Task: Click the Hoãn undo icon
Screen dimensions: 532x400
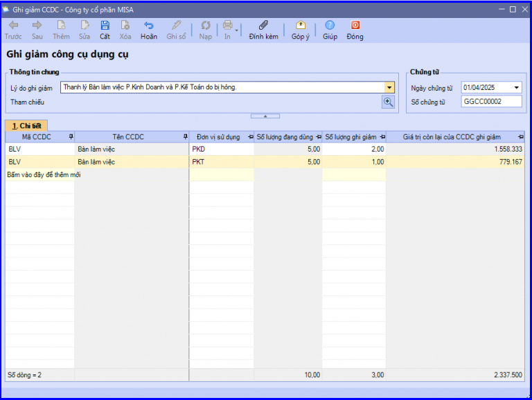Action: pyautogui.click(x=149, y=26)
